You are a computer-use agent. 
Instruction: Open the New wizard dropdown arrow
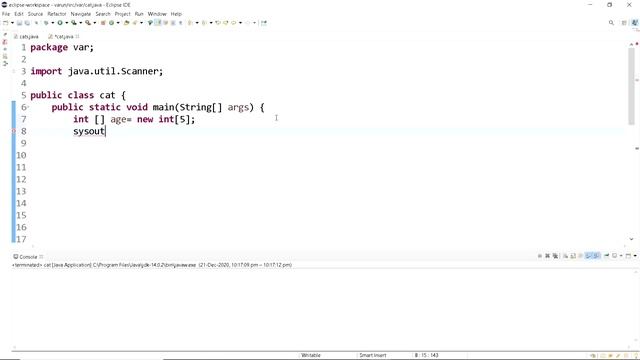[13, 23]
